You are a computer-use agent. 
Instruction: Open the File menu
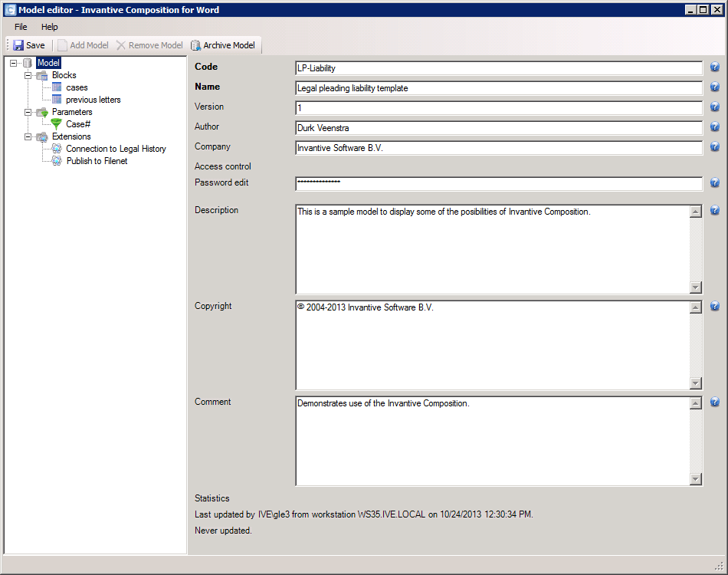(21, 27)
